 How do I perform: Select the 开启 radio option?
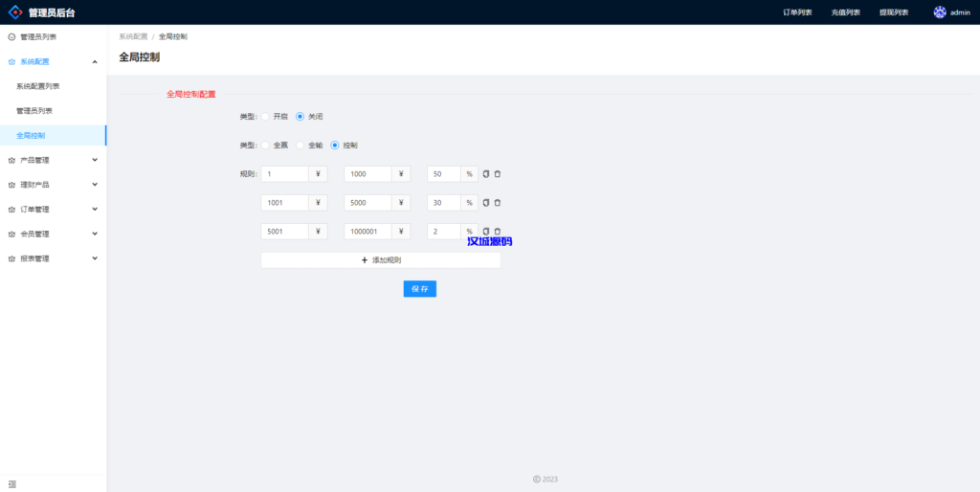pyautogui.click(x=265, y=116)
